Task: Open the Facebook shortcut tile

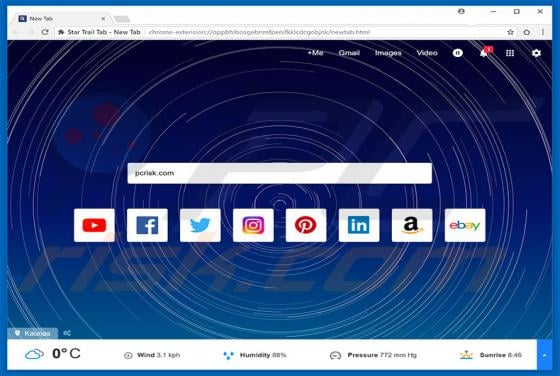Action: [x=147, y=225]
